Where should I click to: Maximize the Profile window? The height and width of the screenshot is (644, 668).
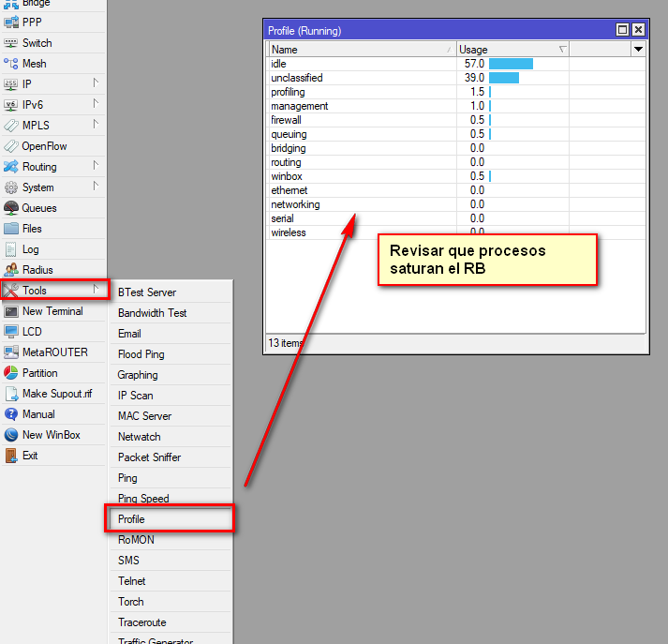pyautogui.click(x=622, y=30)
